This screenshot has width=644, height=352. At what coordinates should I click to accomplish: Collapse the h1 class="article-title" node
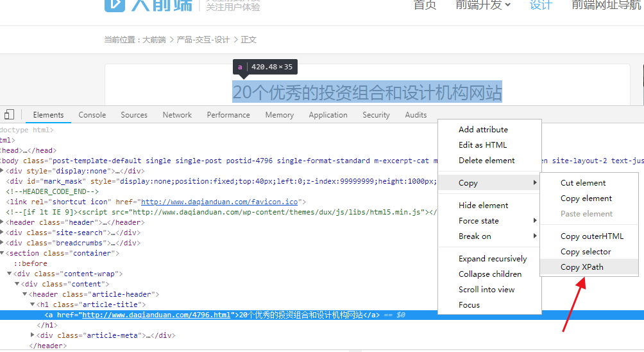click(x=33, y=304)
